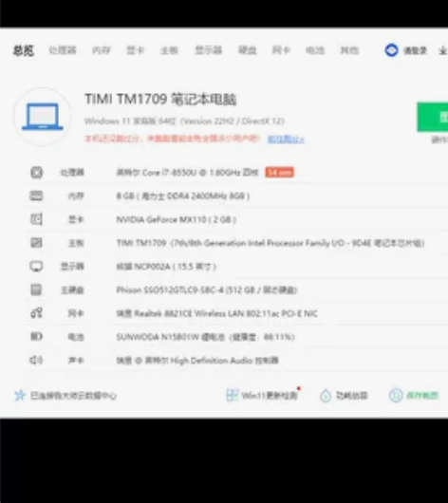Open the 功耗估算 power estimate link
The image size is (448, 503).
tap(352, 396)
